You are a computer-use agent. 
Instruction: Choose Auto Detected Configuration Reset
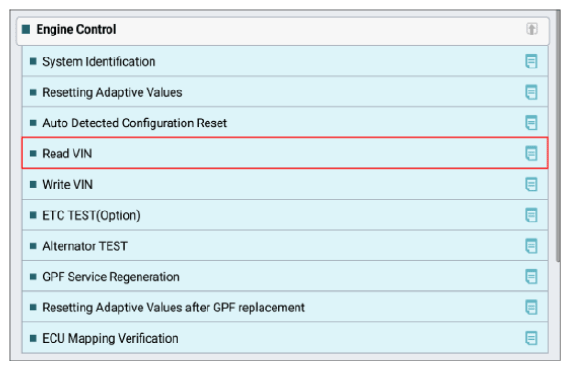click(x=285, y=122)
